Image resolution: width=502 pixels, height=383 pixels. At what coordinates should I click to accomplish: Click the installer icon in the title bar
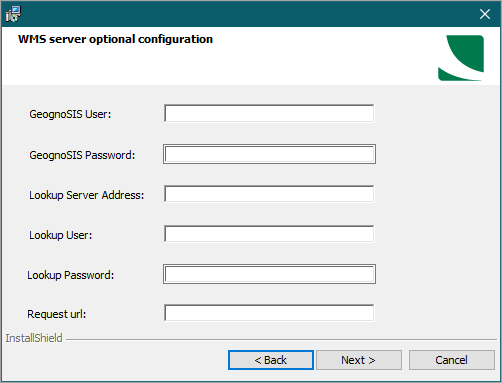pyautogui.click(x=13, y=14)
